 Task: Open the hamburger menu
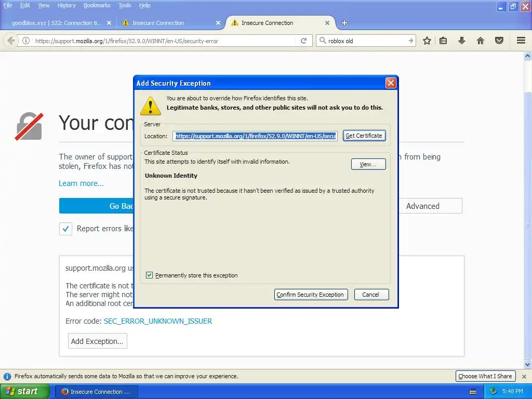(521, 41)
